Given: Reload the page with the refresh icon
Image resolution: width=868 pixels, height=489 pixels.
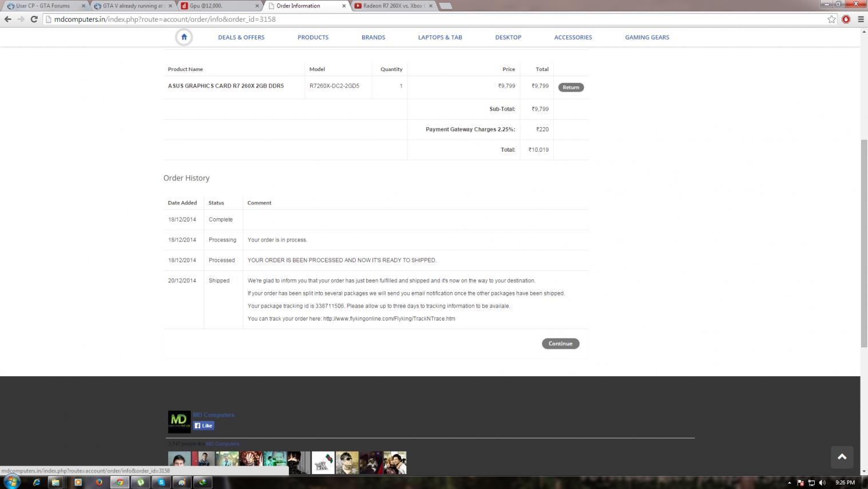Looking at the screenshot, I should (34, 19).
